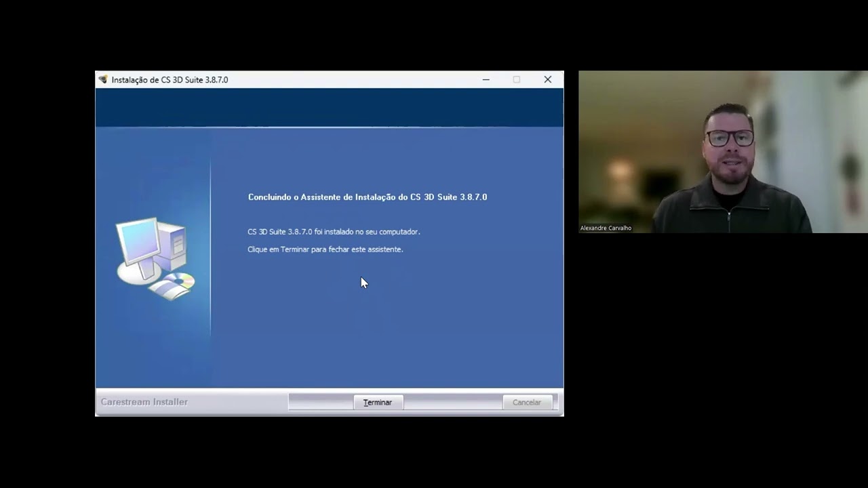Click the text 'foi instalado no seu computador'
Screen dimensions: 868x488
click(367, 232)
